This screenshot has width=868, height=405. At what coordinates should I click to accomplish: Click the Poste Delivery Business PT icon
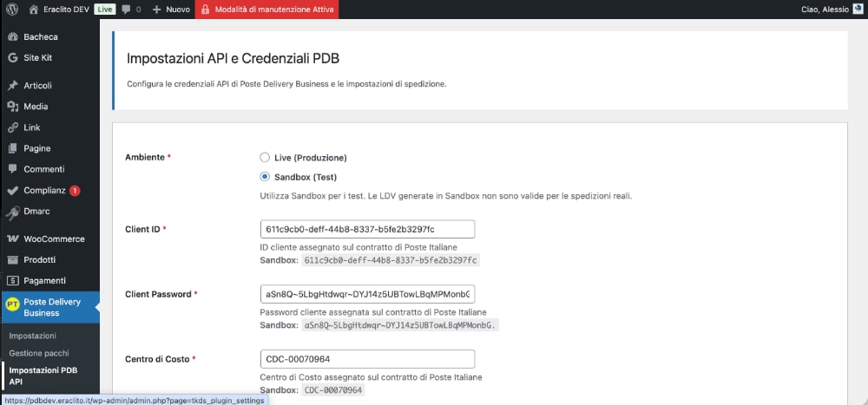tap(12, 305)
